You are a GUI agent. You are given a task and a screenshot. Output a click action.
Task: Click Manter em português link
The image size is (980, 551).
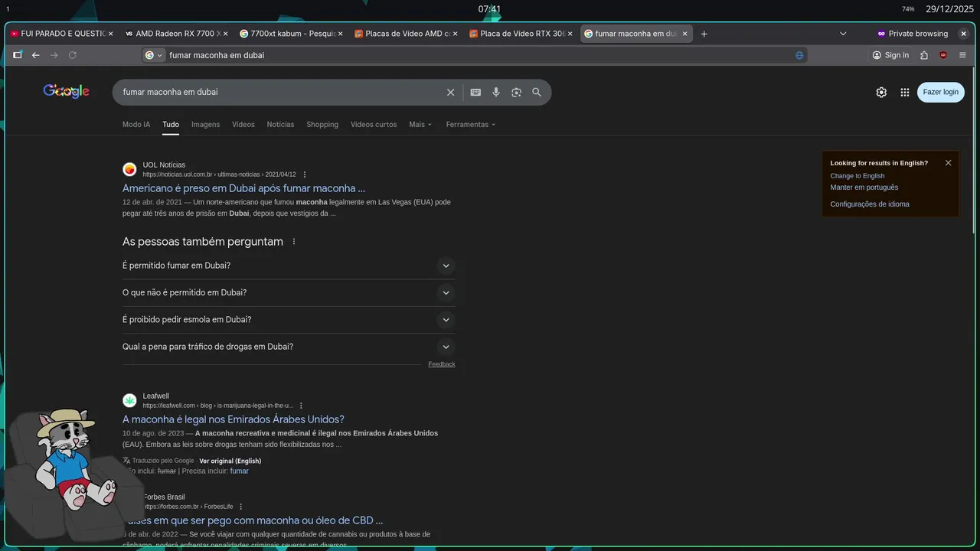864,187
